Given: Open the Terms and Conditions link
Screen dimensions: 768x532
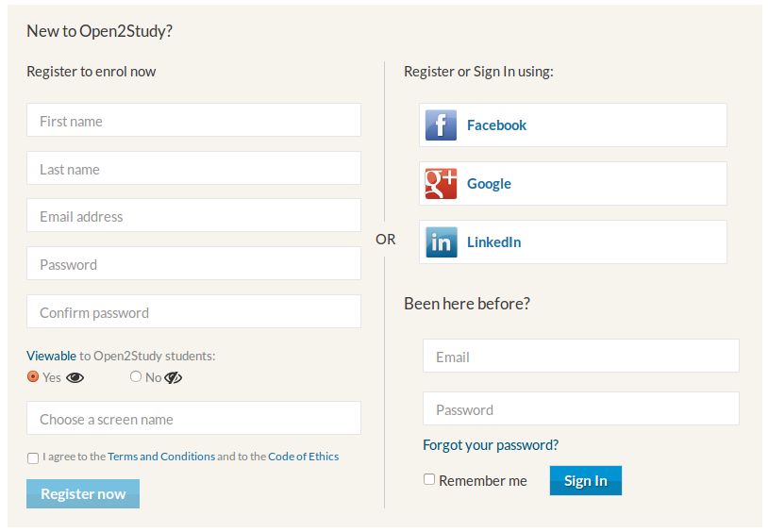Looking at the screenshot, I should [161, 457].
